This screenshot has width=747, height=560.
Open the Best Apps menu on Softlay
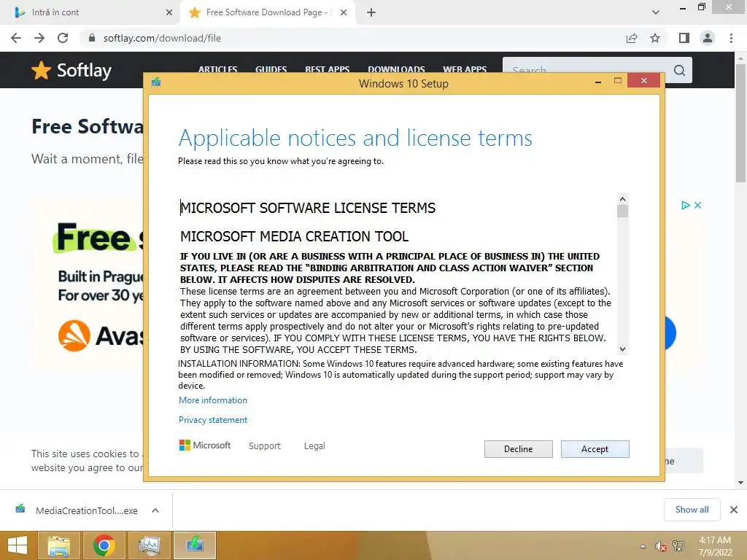(328, 69)
